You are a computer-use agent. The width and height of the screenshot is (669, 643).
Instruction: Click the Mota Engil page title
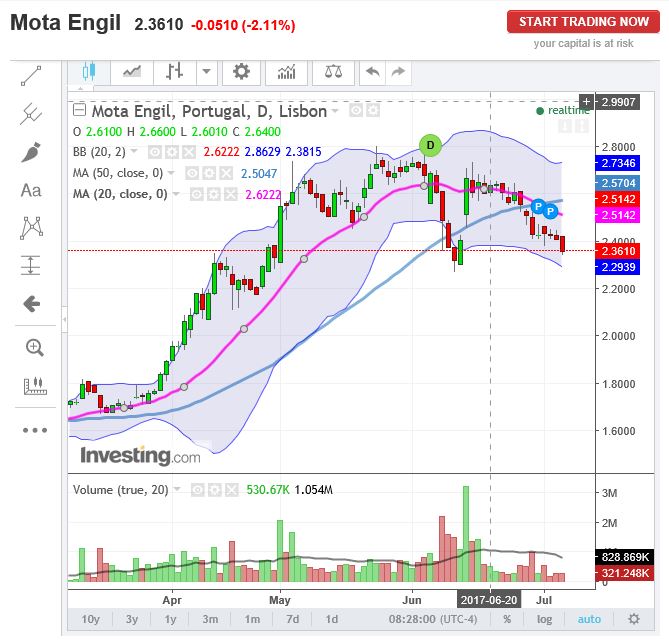coord(66,23)
